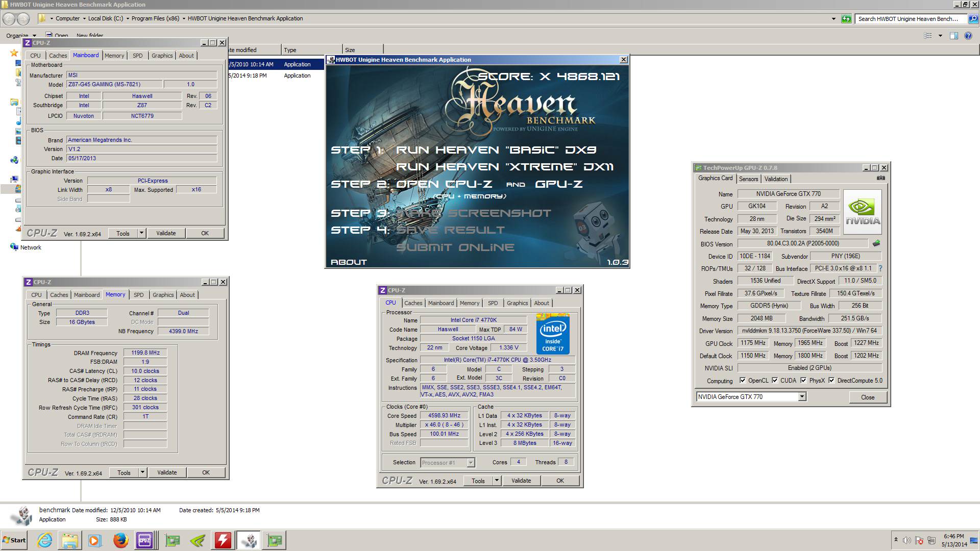The image size is (980, 551).
Task: Click the NVIDIA logo in GPU-Z
Action: click(863, 212)
